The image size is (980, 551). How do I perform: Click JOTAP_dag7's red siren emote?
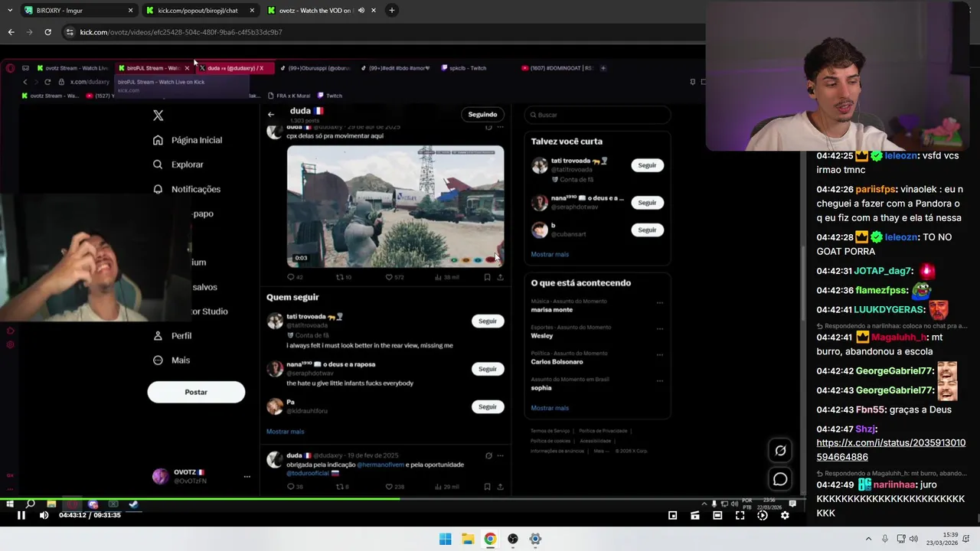[x=926, y=271]
